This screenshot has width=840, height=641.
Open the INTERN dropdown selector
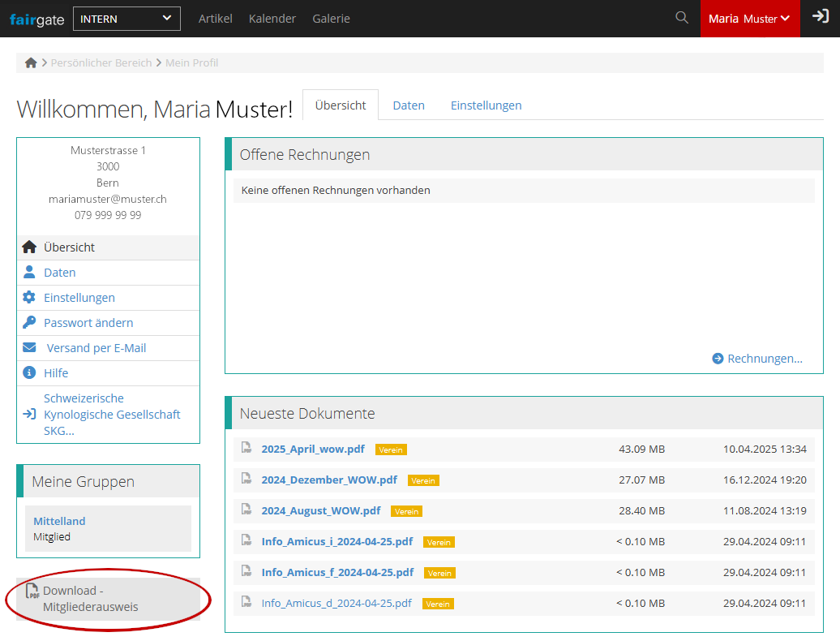point(126,19)
